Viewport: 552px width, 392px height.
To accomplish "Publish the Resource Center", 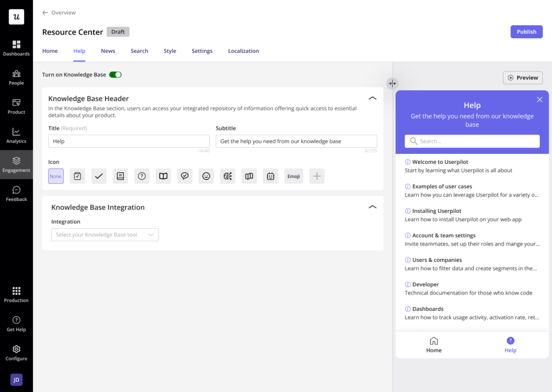I will pos(526,32).
